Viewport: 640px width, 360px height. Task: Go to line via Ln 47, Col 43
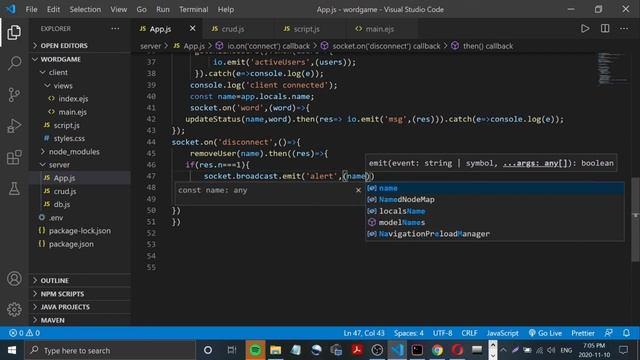(x=364, y=333)
